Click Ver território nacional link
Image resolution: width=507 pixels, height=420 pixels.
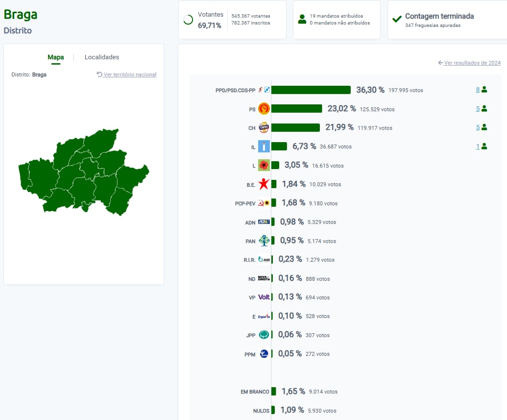(x=127, y=74)
